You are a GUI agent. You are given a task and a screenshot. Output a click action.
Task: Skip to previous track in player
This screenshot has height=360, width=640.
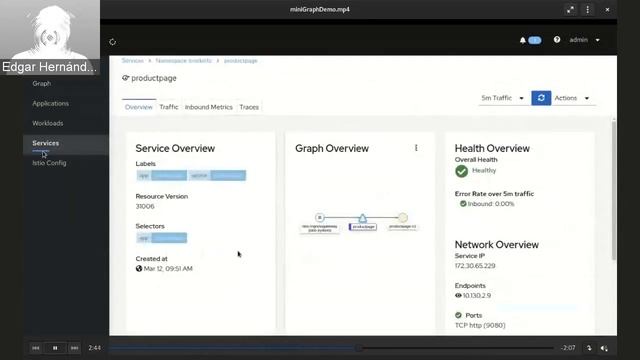click(x=36, y=348)
